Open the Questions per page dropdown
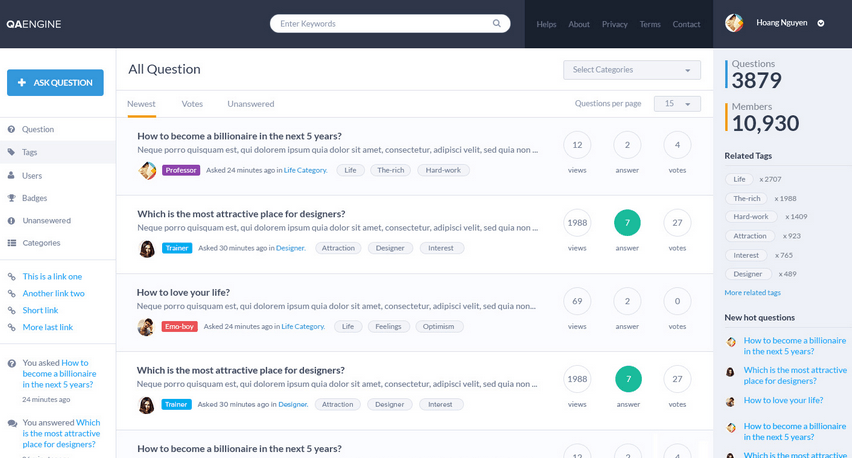Screen dimensions: 852x458 coord(677,104)
